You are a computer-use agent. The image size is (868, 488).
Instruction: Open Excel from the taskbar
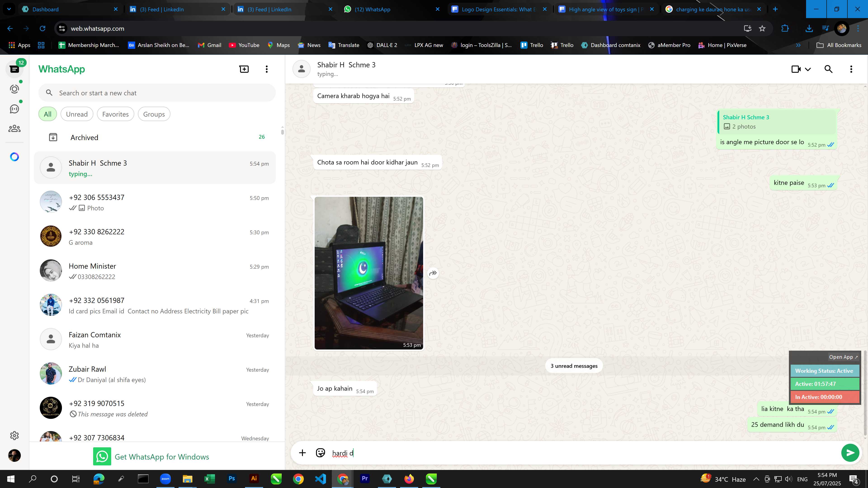coord(210,479)
